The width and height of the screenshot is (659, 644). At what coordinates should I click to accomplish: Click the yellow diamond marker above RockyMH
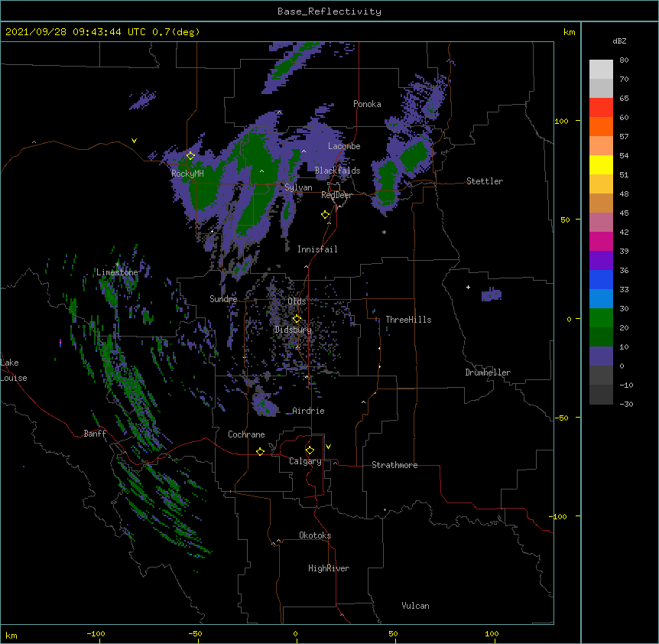point(190,156)
